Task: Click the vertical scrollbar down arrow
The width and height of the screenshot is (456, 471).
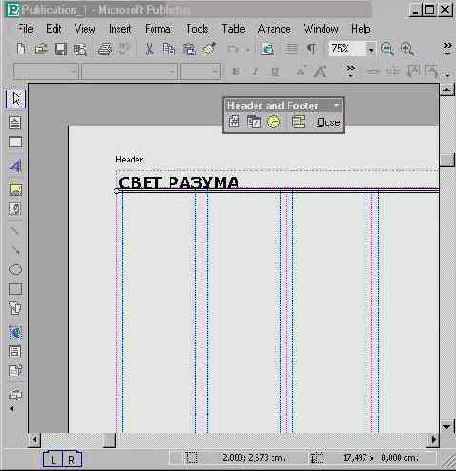Action: 447,427
